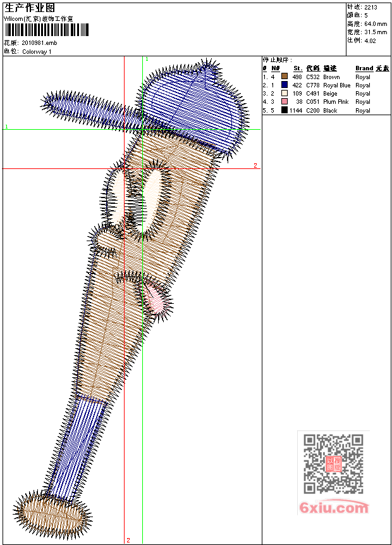Select the Brown C532 color swatch

(x=285, y=76)
